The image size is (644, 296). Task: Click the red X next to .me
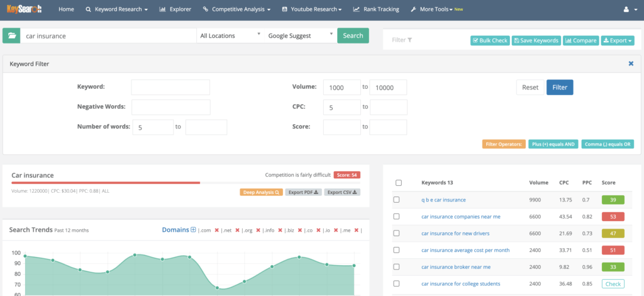pos(356,231)
